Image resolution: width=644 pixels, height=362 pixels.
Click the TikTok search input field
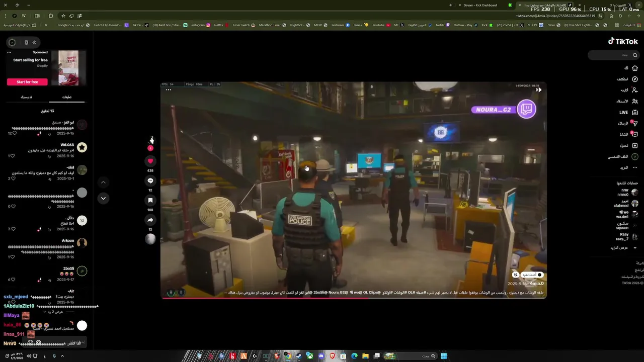613,55
